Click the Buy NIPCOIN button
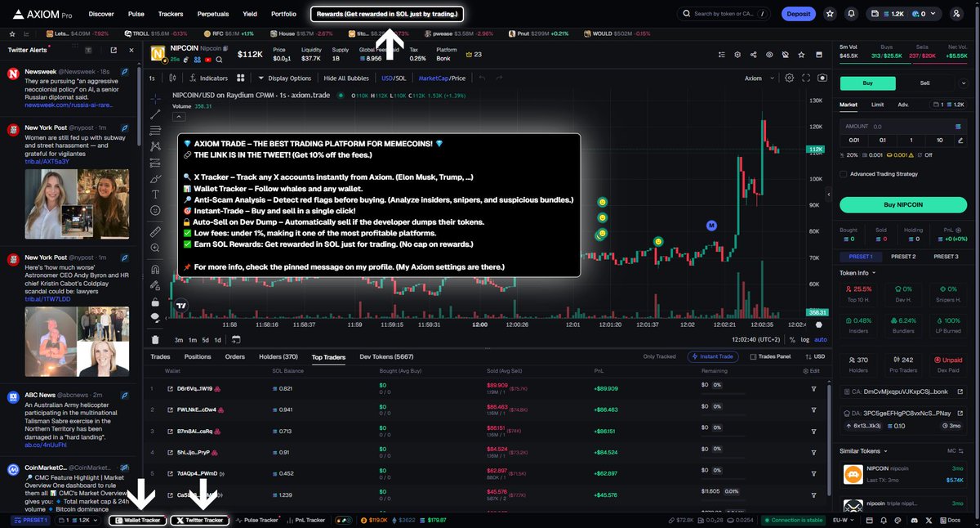Screen dimensions: 980x528 [x=903, y=204]
